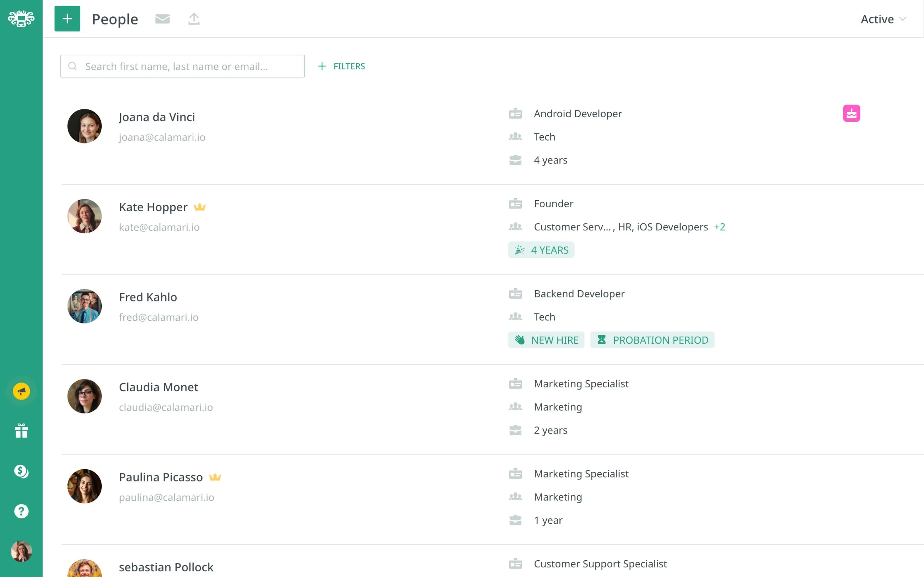Expand the Active status dropdown
The image size is (924, 577).
[883, 19]
